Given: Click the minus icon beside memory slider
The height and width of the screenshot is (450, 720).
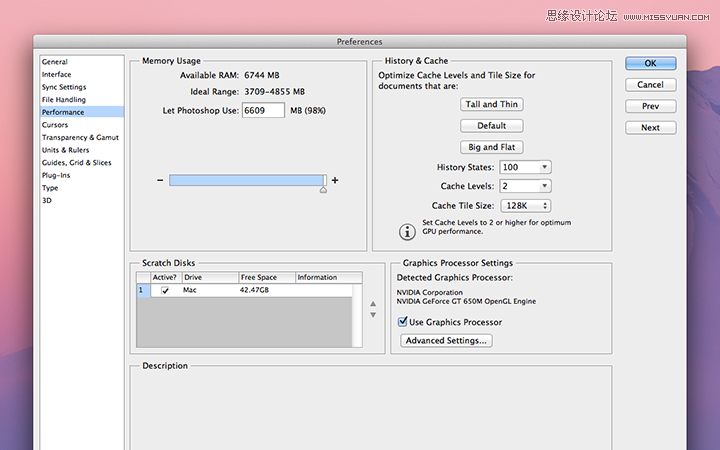Looking at the screenshot, I should point(160,180).
